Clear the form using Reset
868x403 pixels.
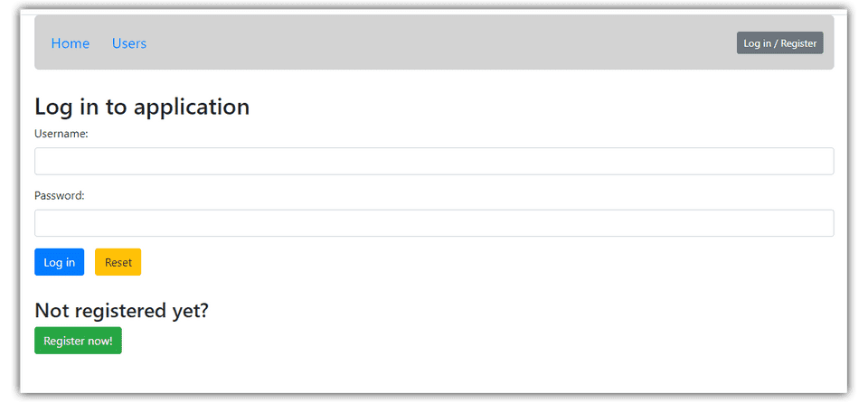[x=118, y=262]
